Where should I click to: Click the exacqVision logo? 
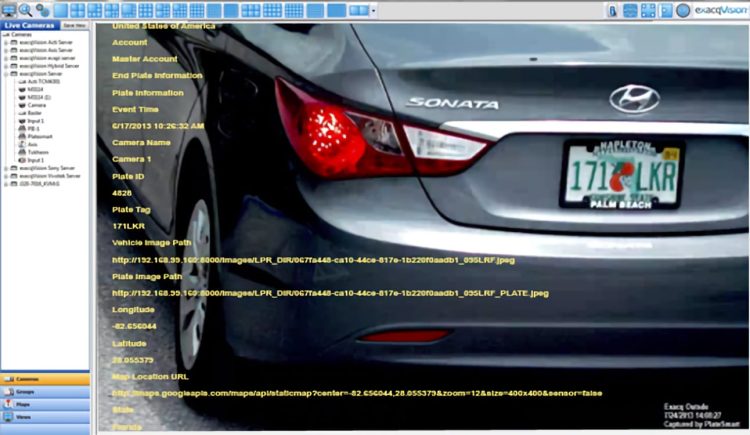coord(721,10)
